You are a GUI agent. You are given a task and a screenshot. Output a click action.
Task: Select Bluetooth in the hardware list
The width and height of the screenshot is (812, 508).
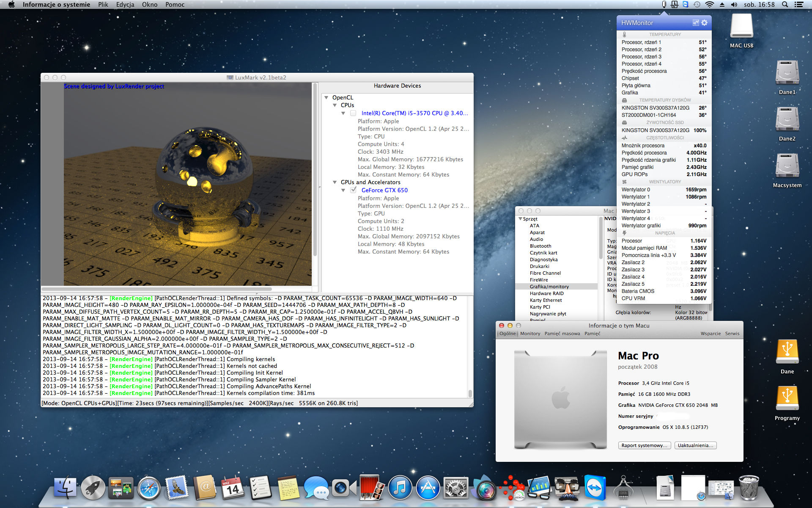click(x=540, y=246)
